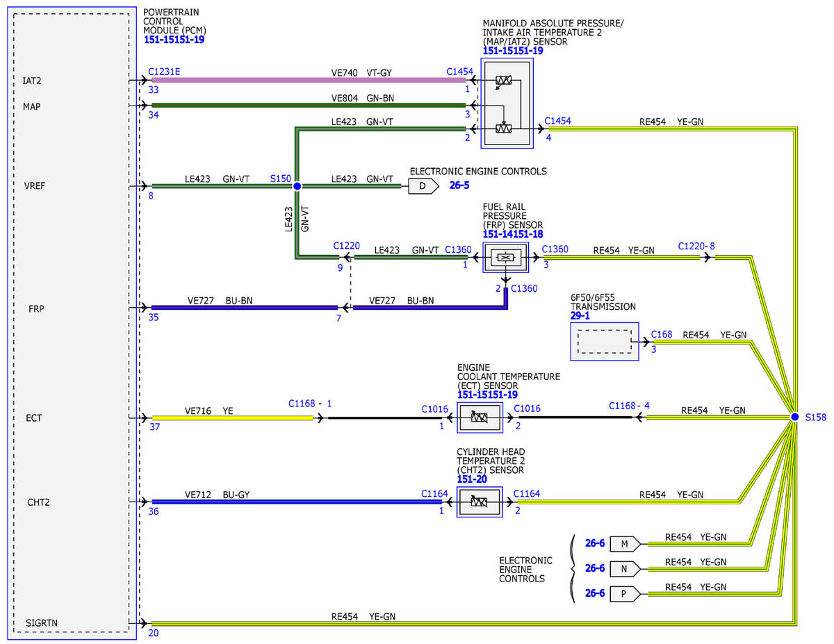Click pin number 35 on FRP line
The width and height of the screenshot is (834, 644).
[154, 317]
